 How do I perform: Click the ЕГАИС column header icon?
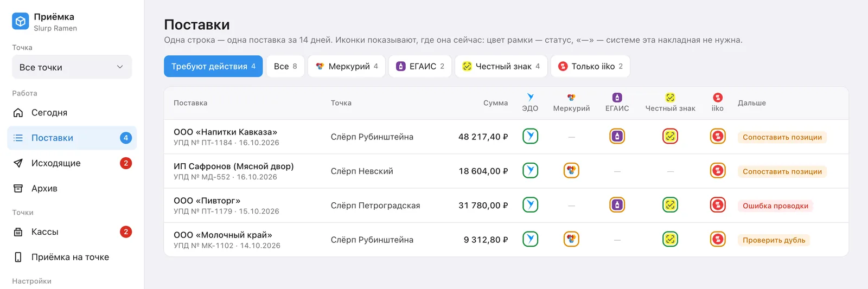click(617, 98)
